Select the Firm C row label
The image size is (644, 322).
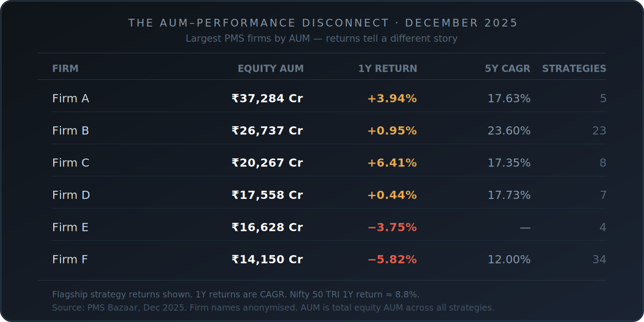pyautogui.click(x=71, y=163)
